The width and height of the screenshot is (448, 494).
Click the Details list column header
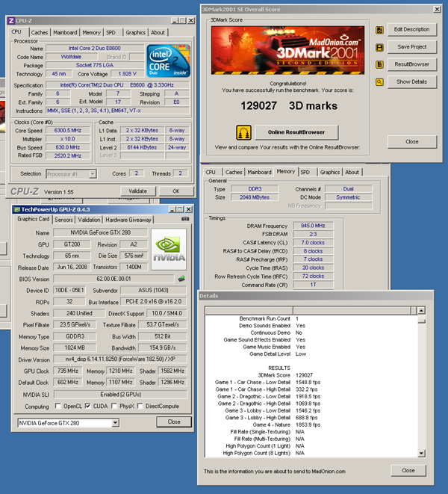[x=308, y=310]
